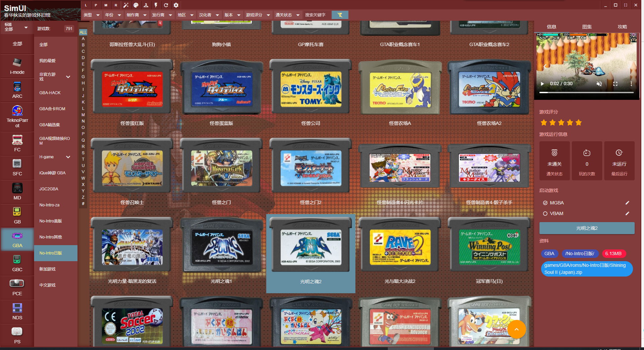644x350 pixels.
Task: Switch to the 图集 tab
Action: pyautogui.click(x=587, y=27)
